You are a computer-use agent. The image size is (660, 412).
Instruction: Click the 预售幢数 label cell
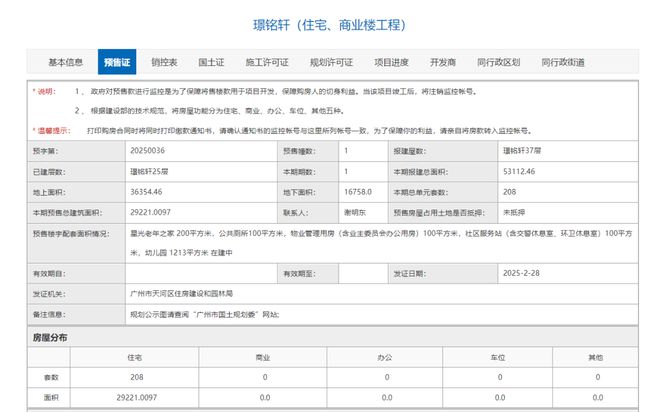tap(308, 151)
